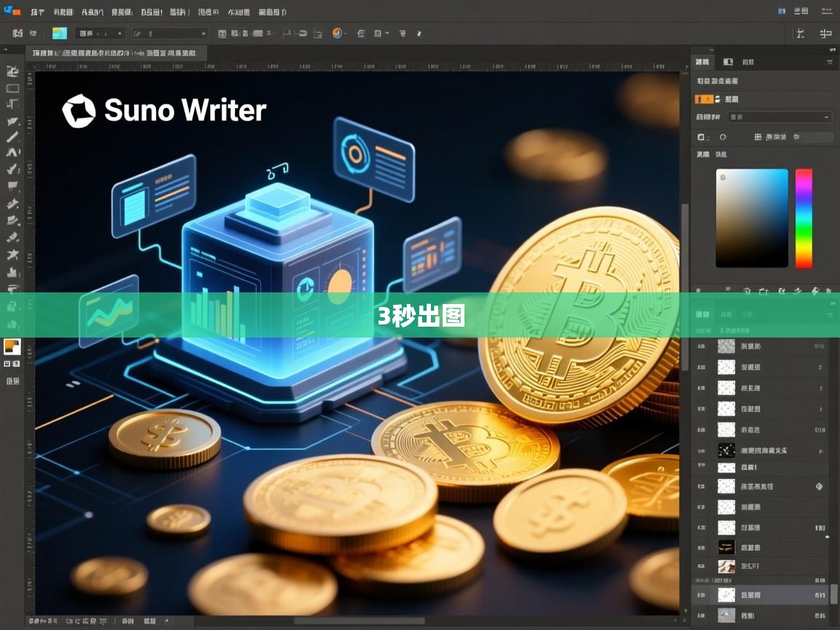
Task: Click the cyan gradient preset swatch in options bar
Action: click(x=59, y=34)
